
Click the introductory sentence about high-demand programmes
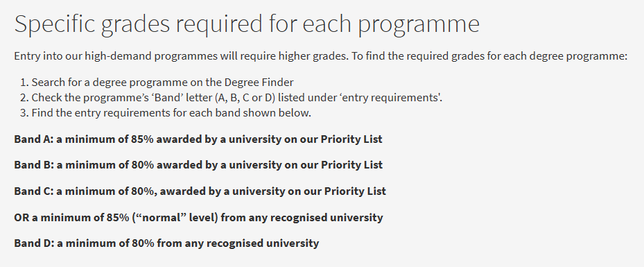coord(321,56)
